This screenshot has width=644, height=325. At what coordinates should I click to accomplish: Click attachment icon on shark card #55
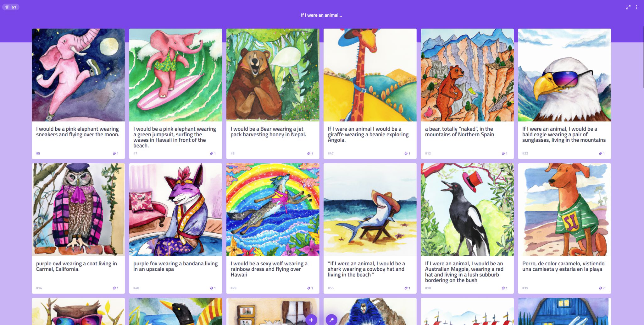click(x=407, y=288)
